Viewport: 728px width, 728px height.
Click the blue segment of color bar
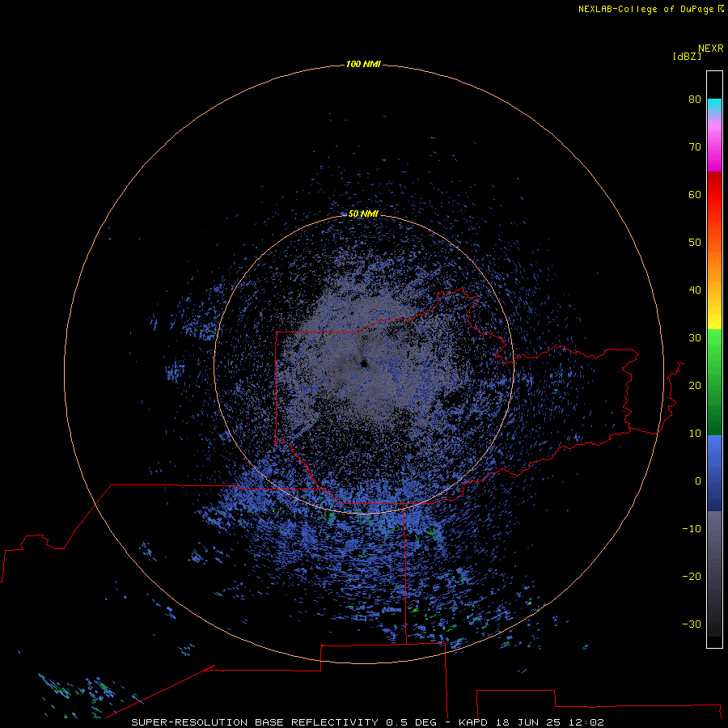(714, 473)
